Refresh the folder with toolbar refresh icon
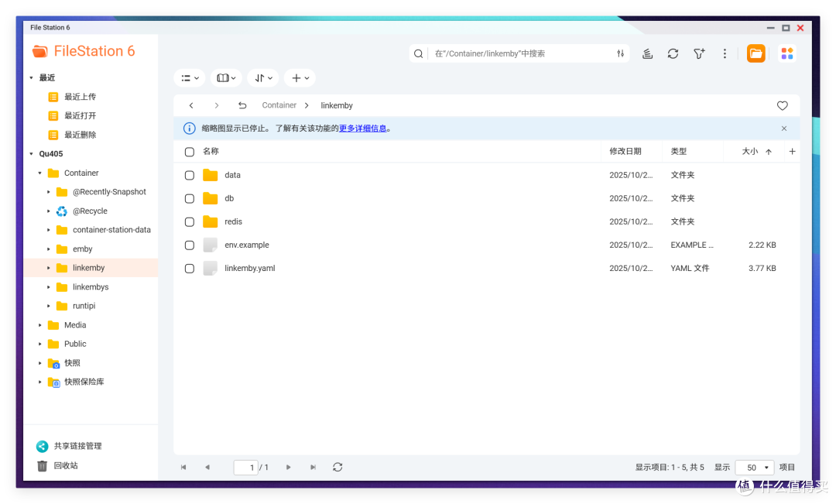The height and width of the screenshot is (504, 836). [673, 53]
